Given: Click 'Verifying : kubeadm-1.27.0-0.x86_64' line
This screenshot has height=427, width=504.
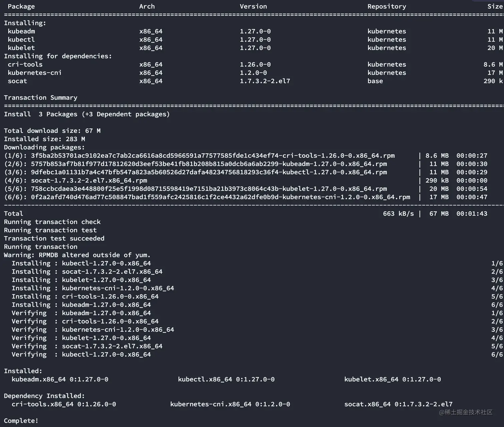Looking at the screenshot, I should click(x=81, y=313).
